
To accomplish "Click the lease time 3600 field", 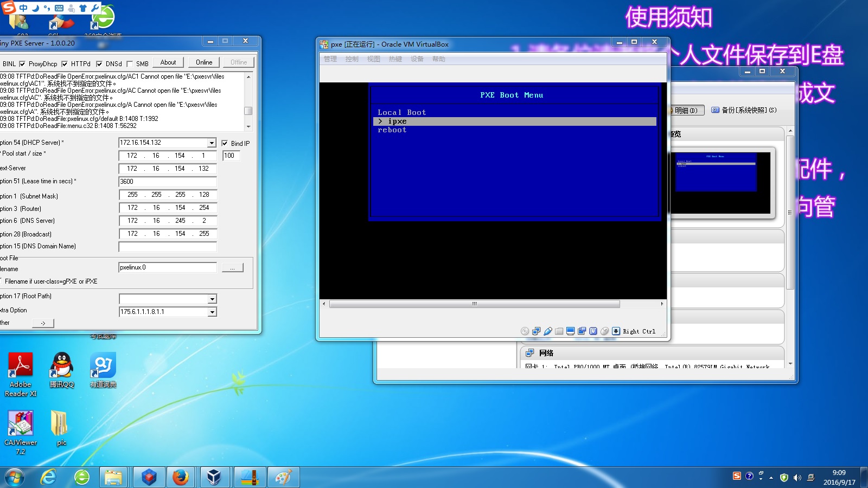I will 168,182.
